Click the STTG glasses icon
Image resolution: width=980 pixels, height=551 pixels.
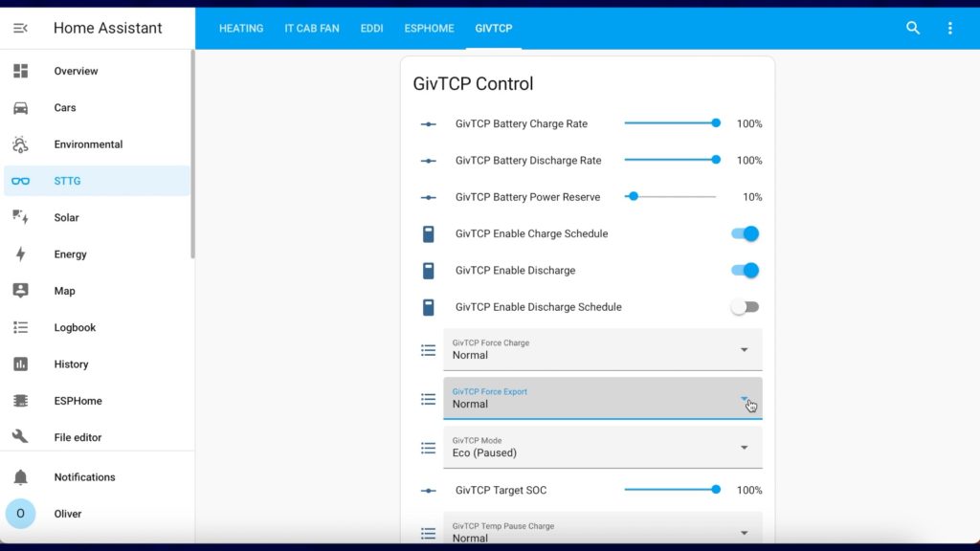pyautogui.click(x=21, y=181)
